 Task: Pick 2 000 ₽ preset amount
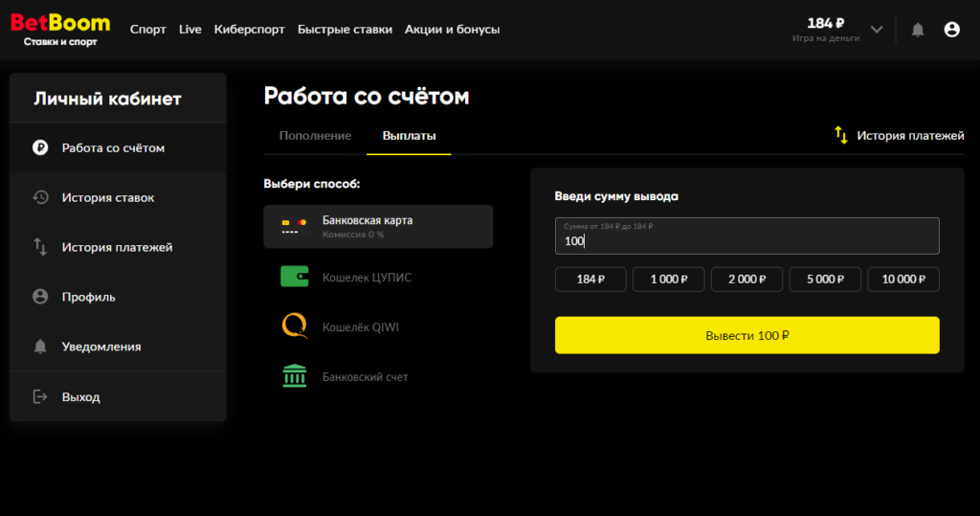point(746,279)
